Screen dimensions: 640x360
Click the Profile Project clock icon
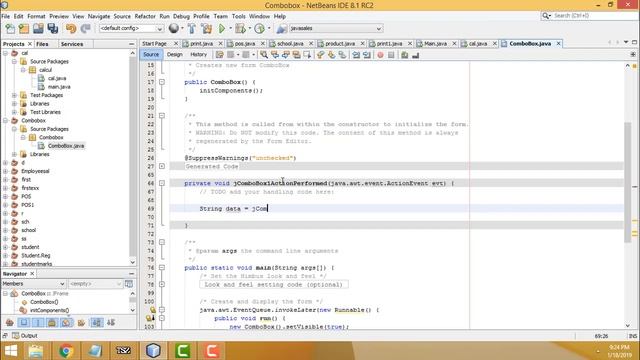(x=259, y=28)
